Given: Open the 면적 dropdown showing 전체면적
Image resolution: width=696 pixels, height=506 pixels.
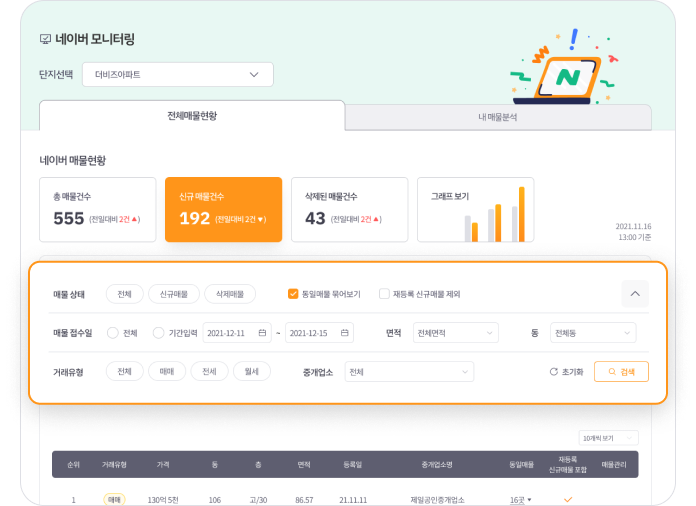Looking at the screenshot, I should click(x=455, y=333).
